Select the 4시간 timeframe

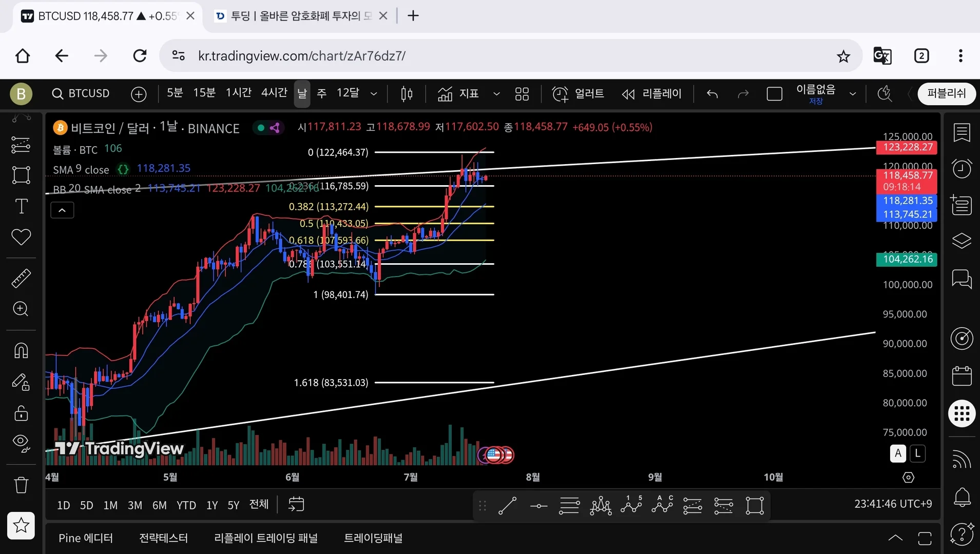coord(274,93)
